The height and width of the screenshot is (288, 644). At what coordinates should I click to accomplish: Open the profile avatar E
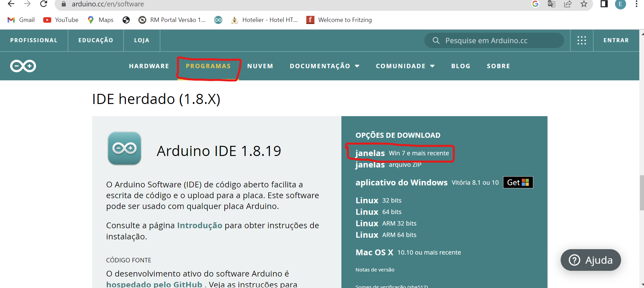pos(620,4)
